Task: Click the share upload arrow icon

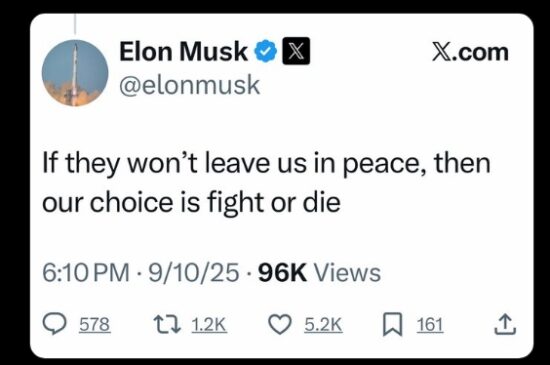Action: pyautogui.click(x=505, y=324)
